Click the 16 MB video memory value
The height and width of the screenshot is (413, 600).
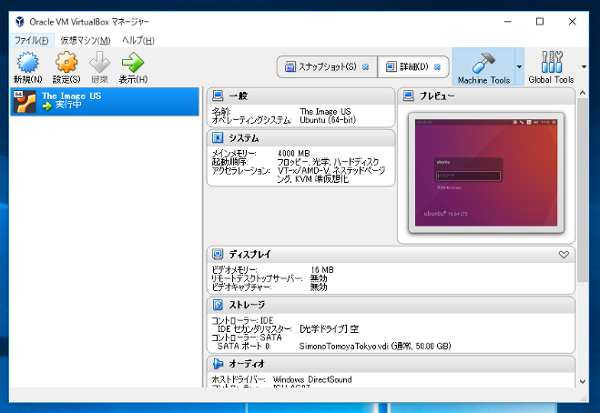(x=322, y=270)
